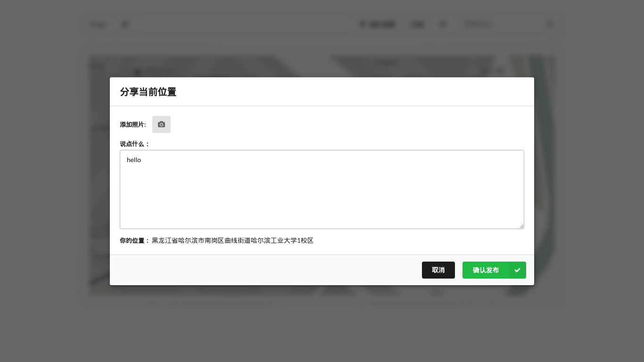Click the 添加照片 label
Viewport: 644px width, 362px height.
click(x=133, y=124)
